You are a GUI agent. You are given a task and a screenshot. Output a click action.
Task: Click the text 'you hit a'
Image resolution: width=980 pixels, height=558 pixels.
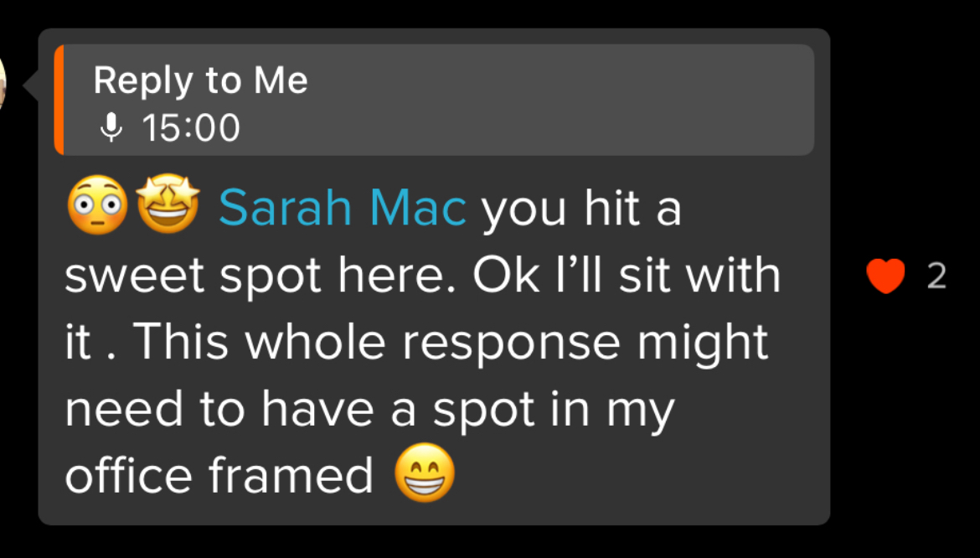click(580, 209)
